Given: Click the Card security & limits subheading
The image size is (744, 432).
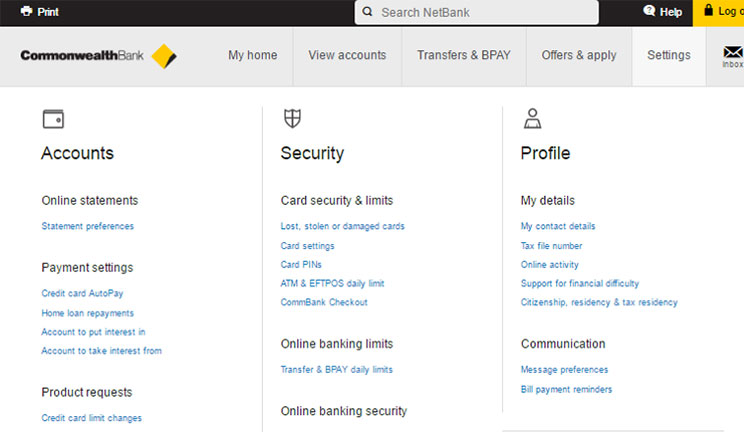Looking at the screenshot, I should 337,201.
